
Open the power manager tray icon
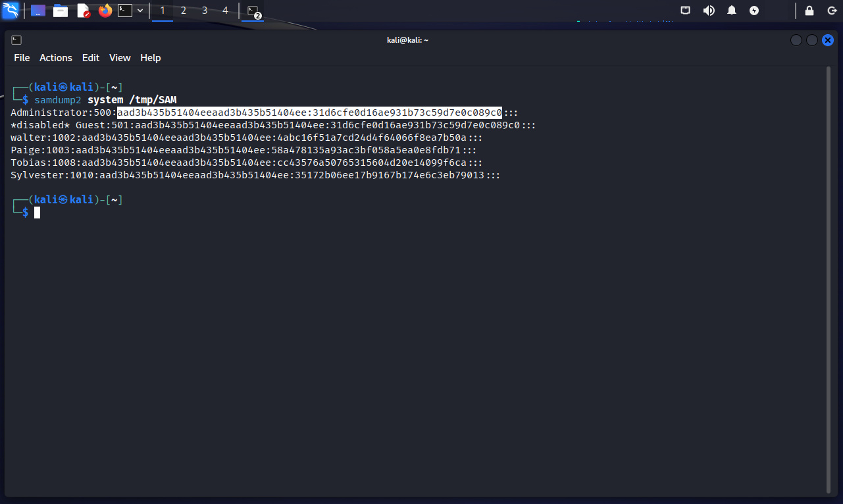(754, 11)
